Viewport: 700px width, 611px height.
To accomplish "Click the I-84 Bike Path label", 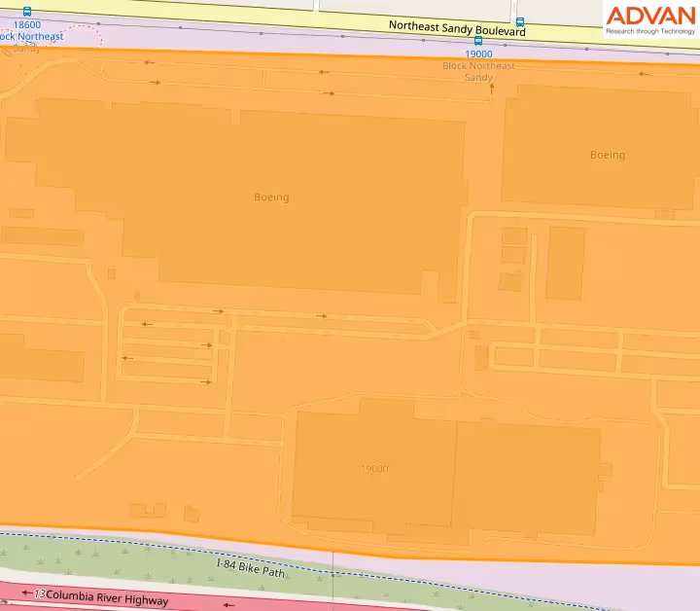I will (251, 568).
